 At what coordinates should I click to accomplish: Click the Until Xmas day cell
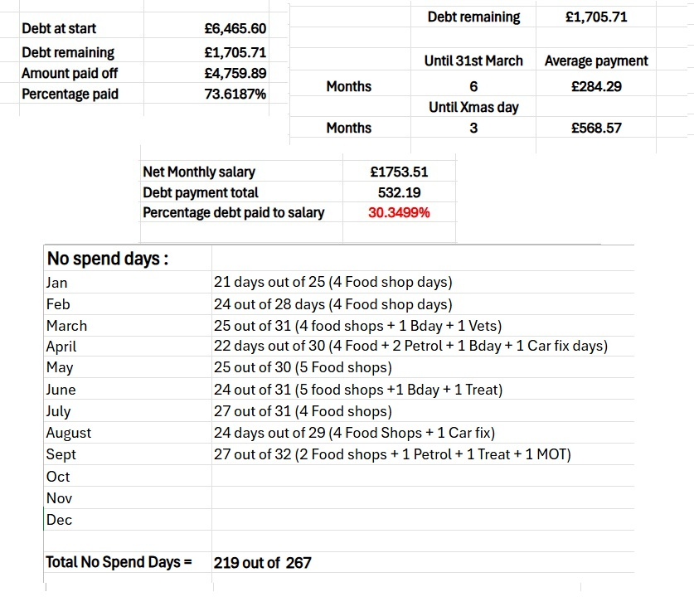pos(473,107)
